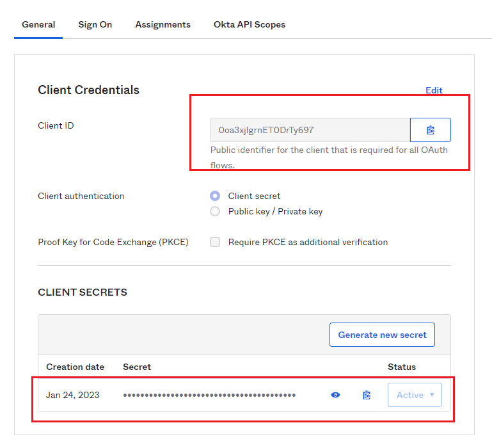Viewport: 492px width, 448px height.
Task: Click inside the Client ID field
Action: 310,130
